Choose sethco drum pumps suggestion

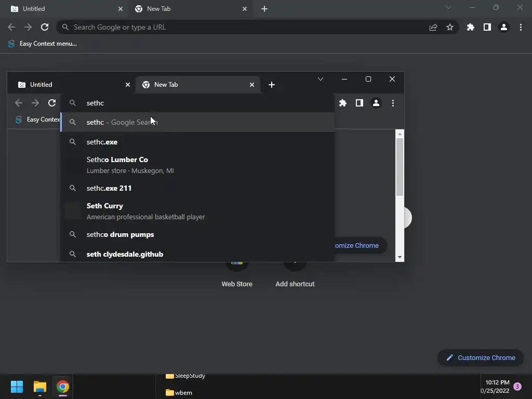(x=197, y=234)
